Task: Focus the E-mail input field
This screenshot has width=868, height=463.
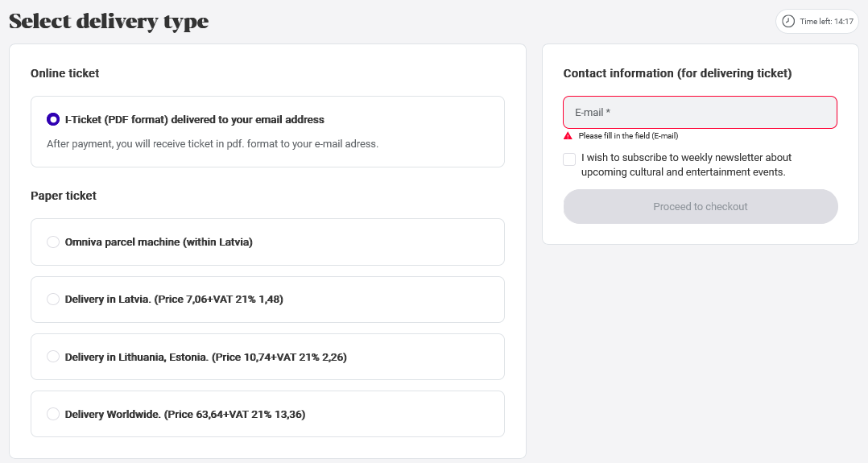Action: coord(701,113)
